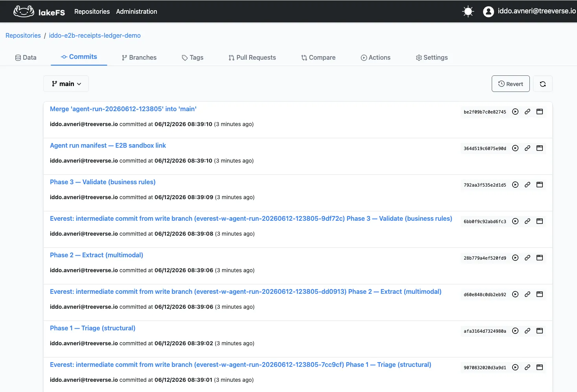577x392 pixels.
Task: Click the iddo.avneri@treeverse.io username in navbar
Action: coord(537,11)
